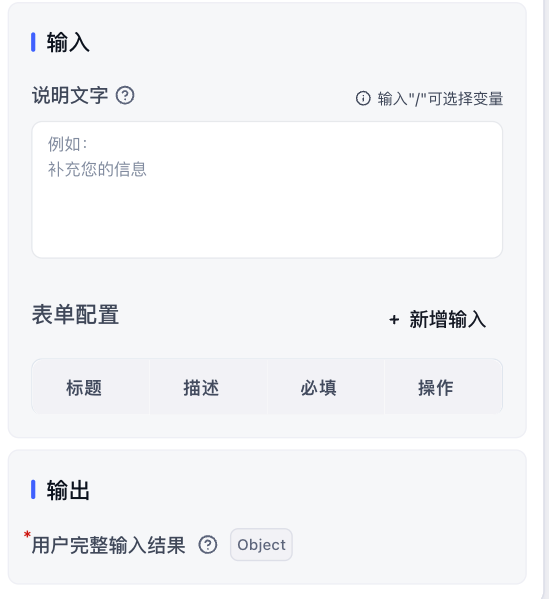Click the 新增输入 button

437,319
